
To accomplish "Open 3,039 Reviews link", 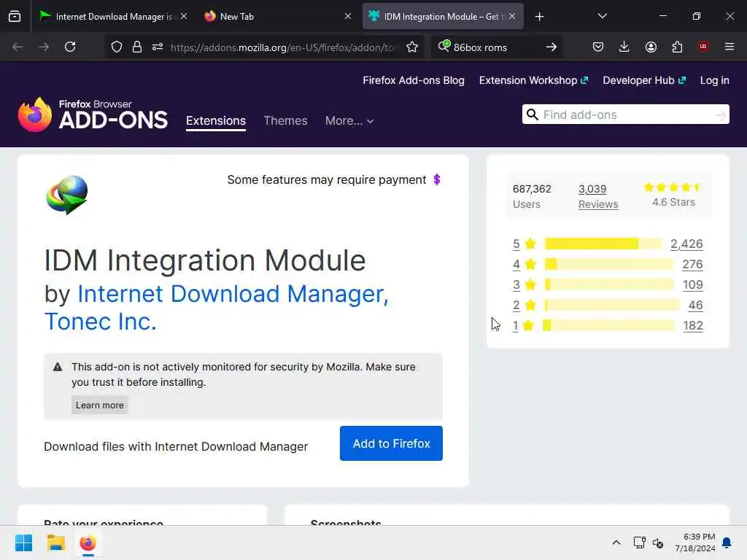I will click(x=598, y=197).
